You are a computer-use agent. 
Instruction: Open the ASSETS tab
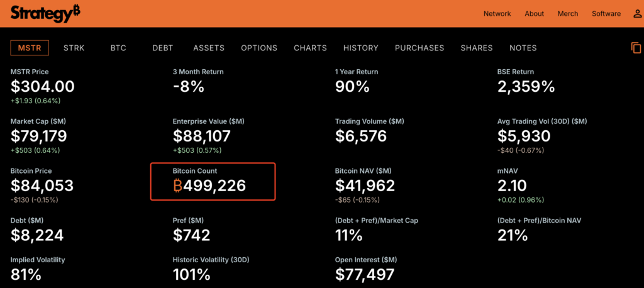click(x=209, y=48)
